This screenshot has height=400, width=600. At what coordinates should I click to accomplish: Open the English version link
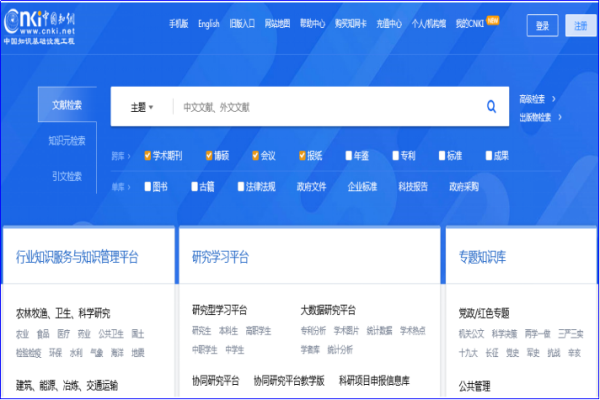click(208, 24)
